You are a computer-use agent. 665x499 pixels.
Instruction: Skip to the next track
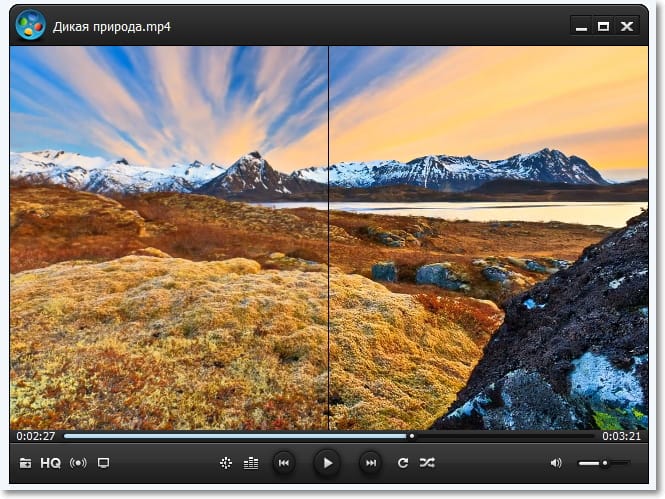tap(370, 462)
